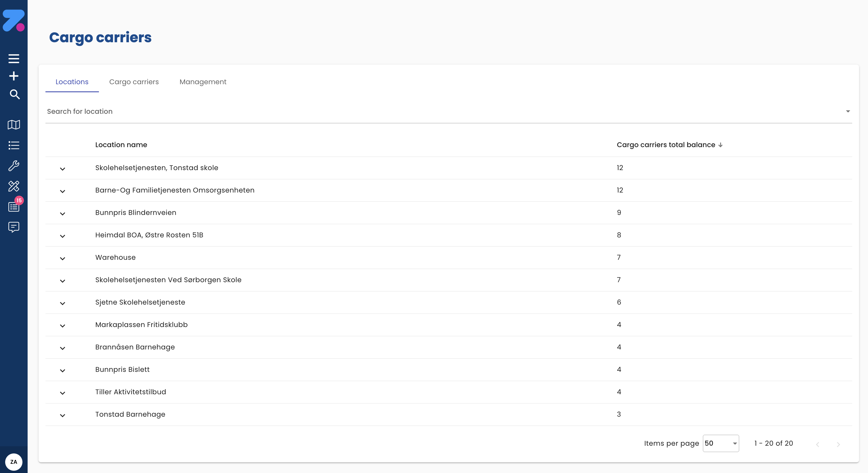The image size is (868, 473).
Task: Switch to the Management tab
Action: pos(203,82)
